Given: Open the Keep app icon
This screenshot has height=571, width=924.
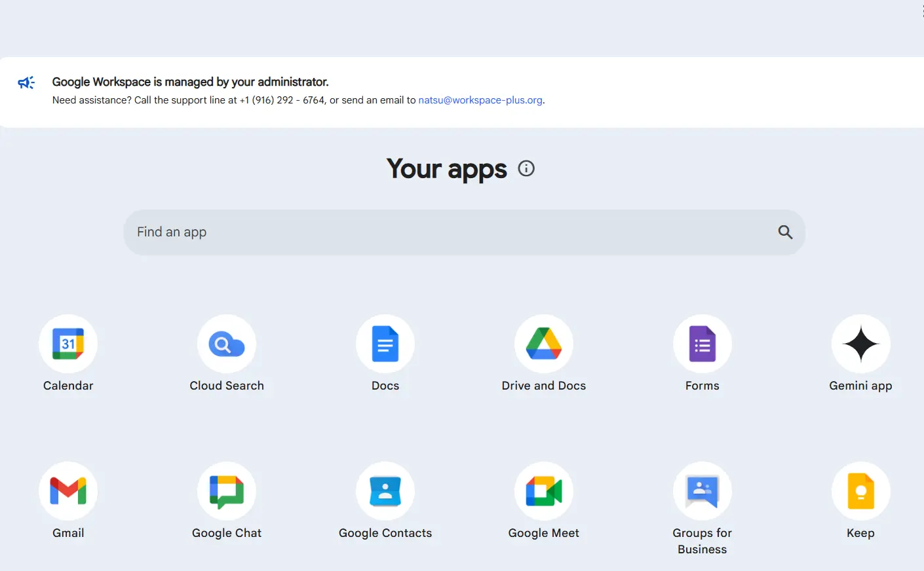Looking at the screenshot, I should click(x=861, y=491).
